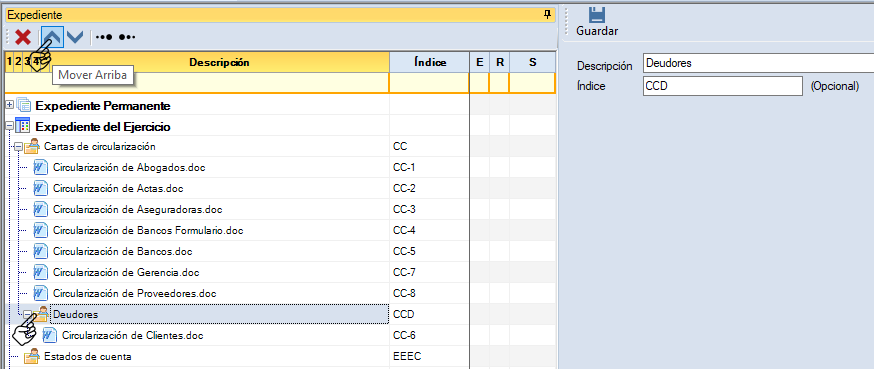Show tree level 2 via header
The image size is (874, 369).
[18, 62]
